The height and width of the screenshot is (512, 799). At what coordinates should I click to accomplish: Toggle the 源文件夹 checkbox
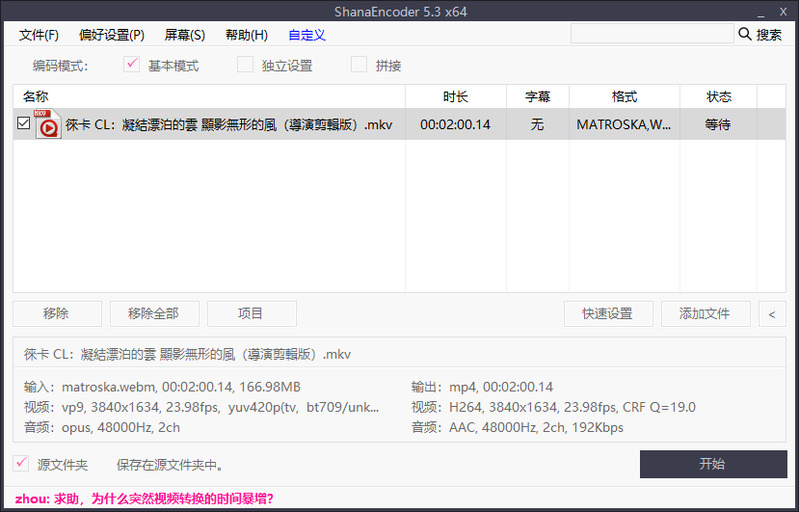tap(21, 464)
